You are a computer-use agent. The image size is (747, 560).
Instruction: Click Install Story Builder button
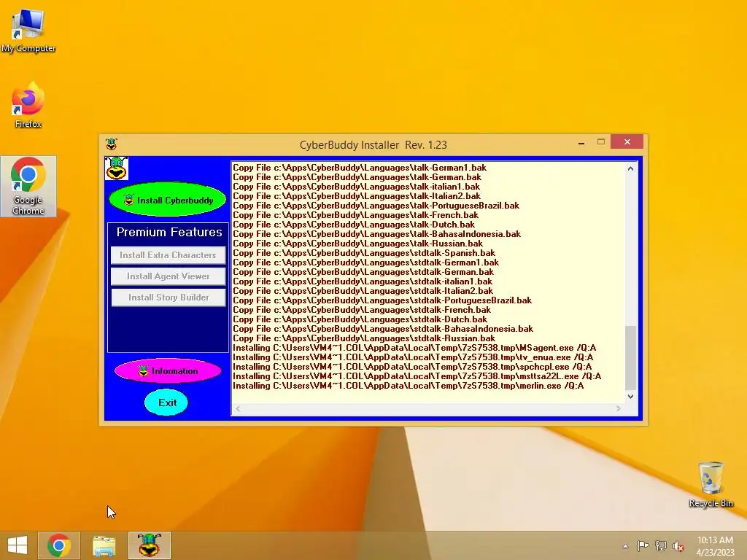[x=169, y=297]
